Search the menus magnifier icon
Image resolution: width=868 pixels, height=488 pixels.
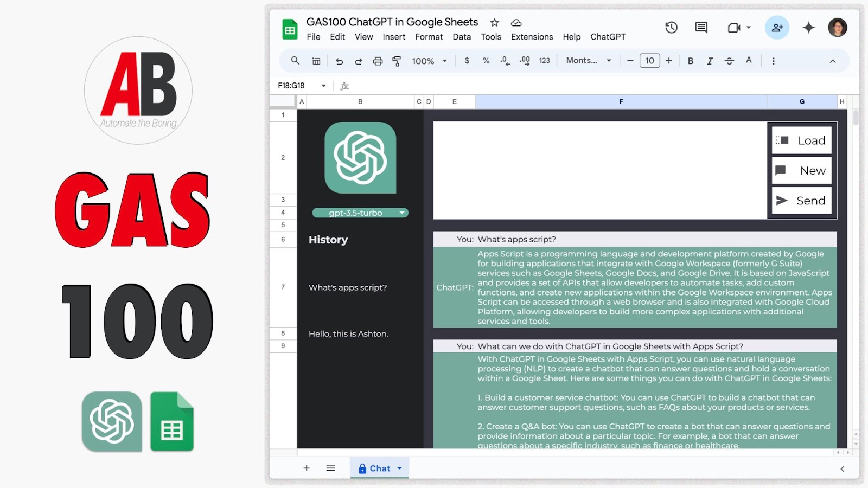(295, 61)
